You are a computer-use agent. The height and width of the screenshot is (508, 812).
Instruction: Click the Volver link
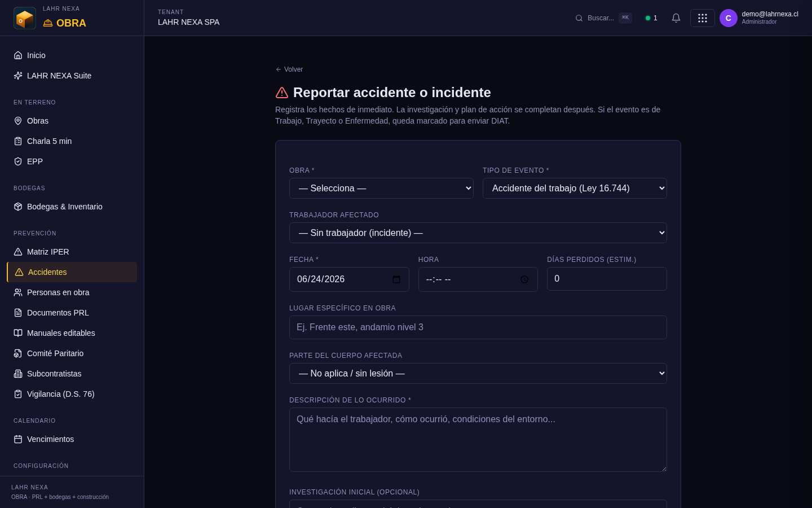289,69
